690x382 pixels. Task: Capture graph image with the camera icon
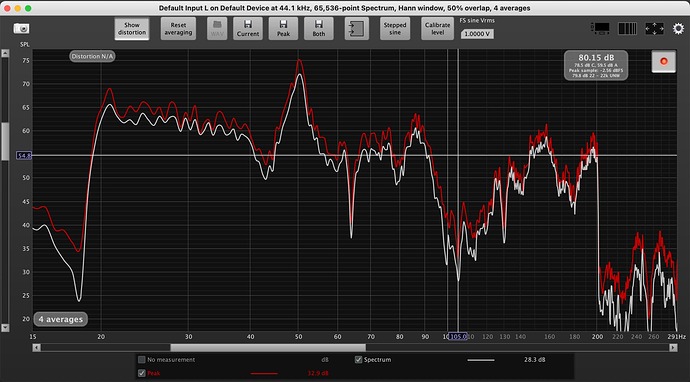click(x=21, y=29)
